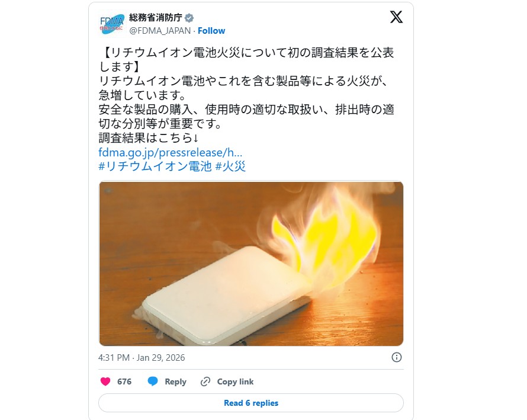Open the 総務省消防庁 display name

pos(156,18)
